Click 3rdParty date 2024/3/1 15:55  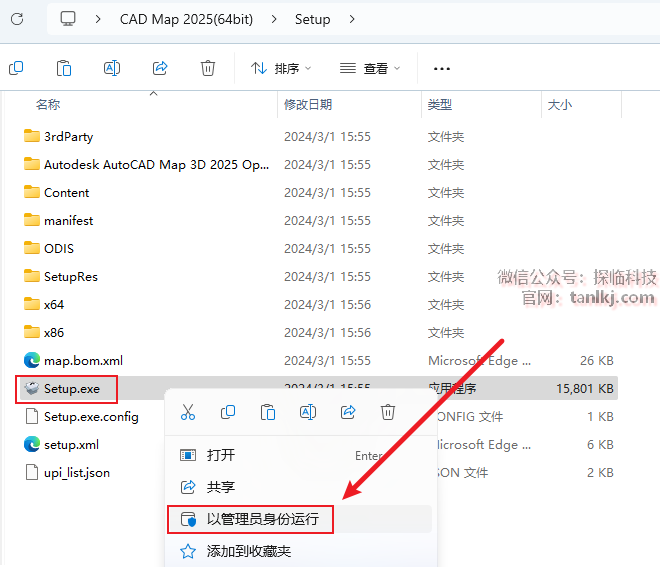(327, 136)
